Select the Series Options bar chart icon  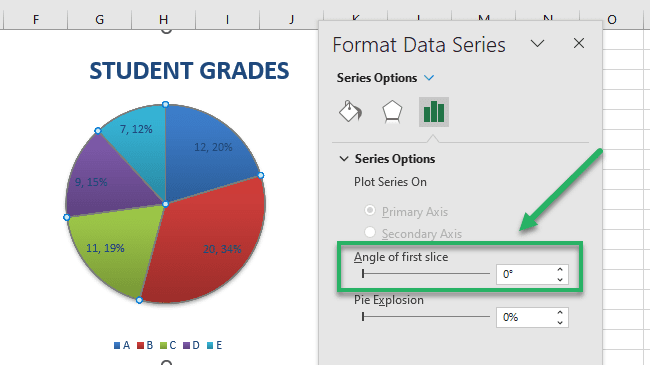tap(434, 112)
